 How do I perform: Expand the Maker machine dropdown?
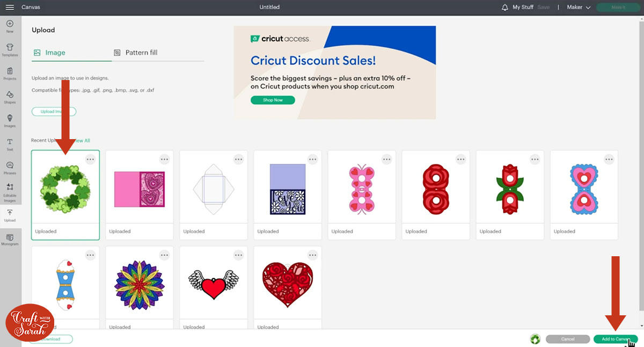(x=579, y=8)
